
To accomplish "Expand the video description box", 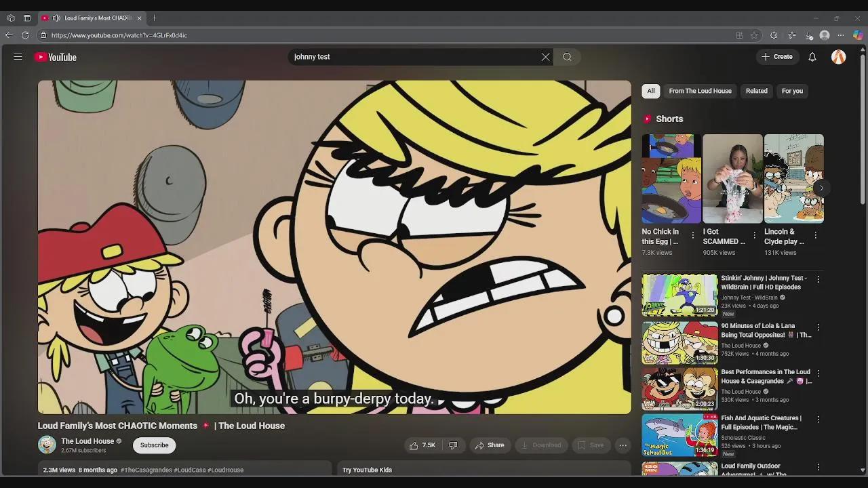I will (x=183, y=470).
